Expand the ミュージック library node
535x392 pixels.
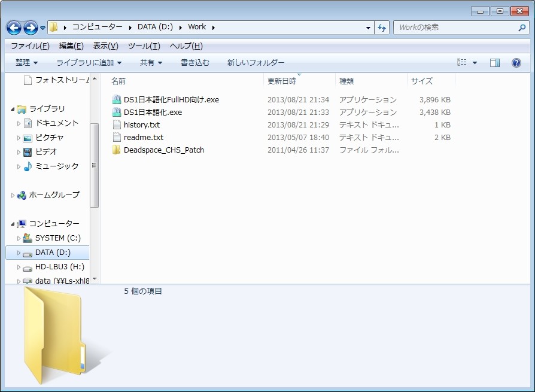pyautogui.click(x=19, y=166)
